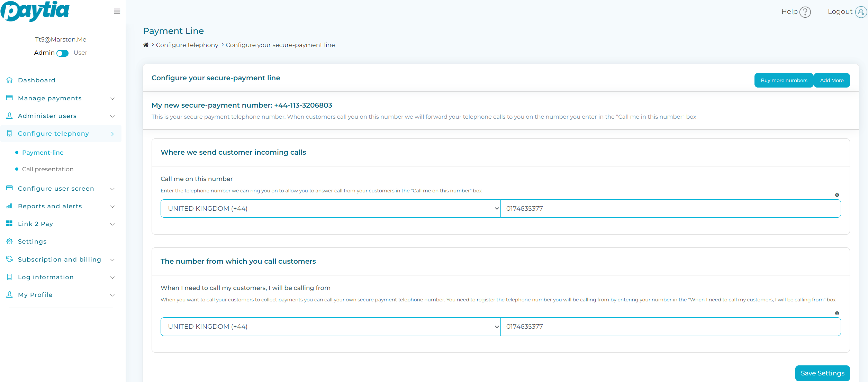Open the Help question mark icon
The image size is (868, 382).
[805, 12]
